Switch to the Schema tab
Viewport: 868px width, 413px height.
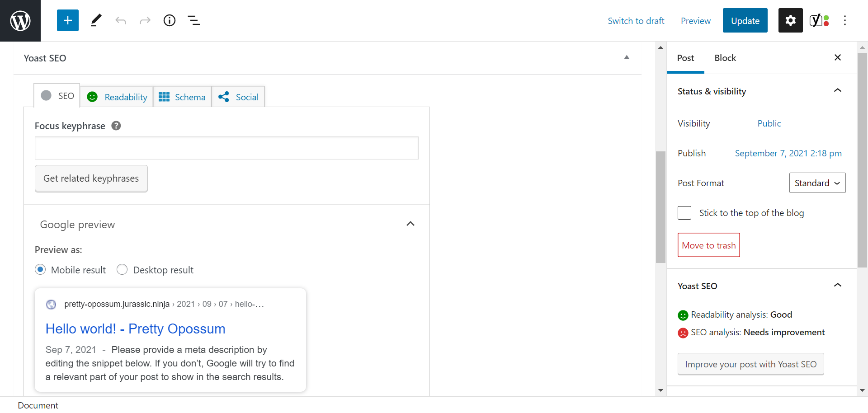182,97
